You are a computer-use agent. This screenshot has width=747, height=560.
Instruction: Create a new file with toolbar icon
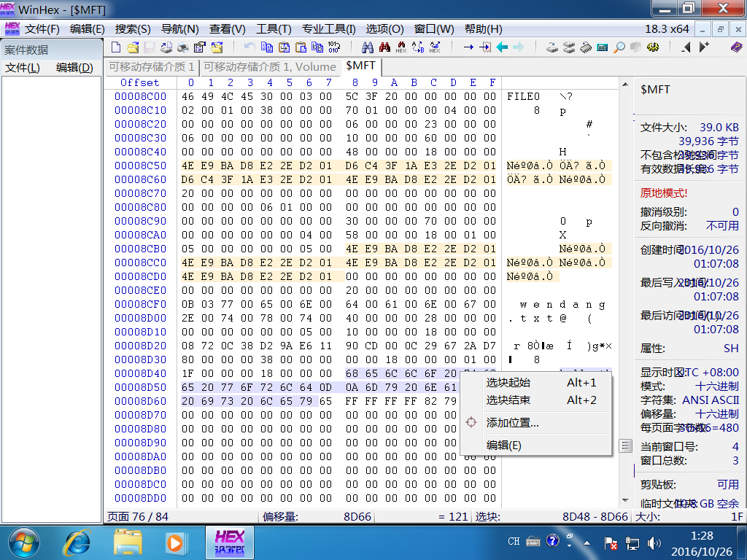coord(116,47)
